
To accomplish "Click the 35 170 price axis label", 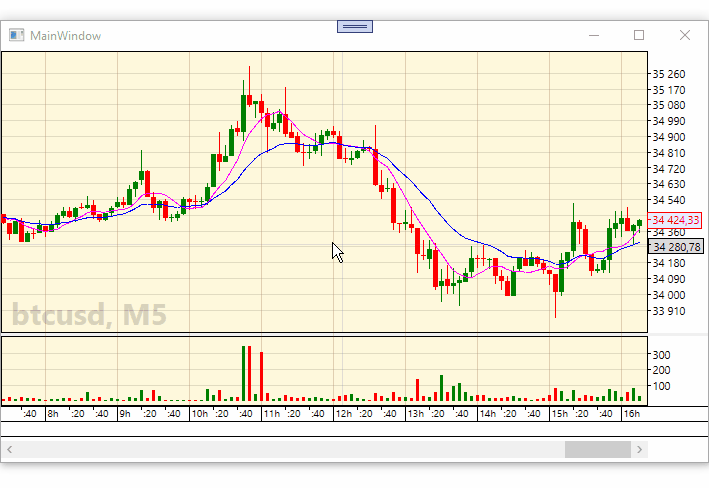I will coord(669,90).
